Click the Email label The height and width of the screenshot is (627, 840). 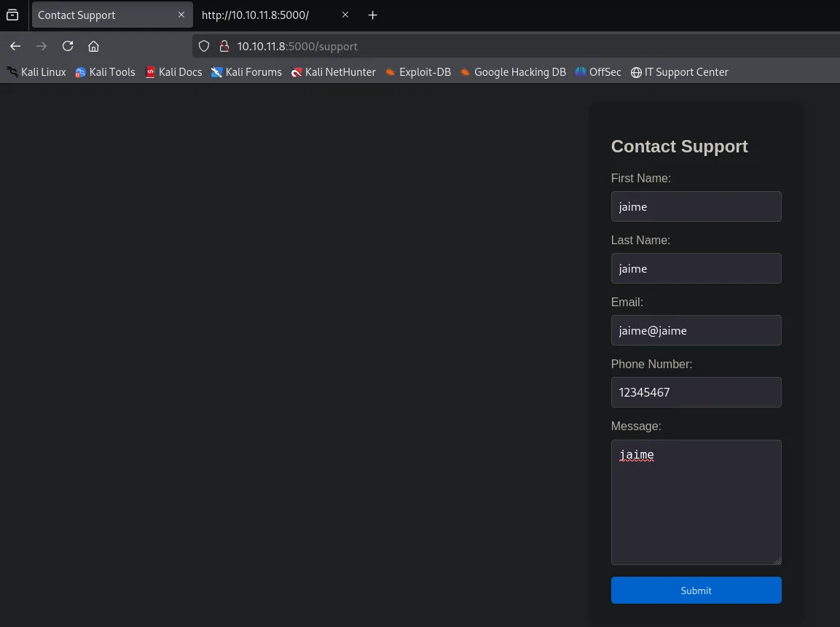coord(627,303)
